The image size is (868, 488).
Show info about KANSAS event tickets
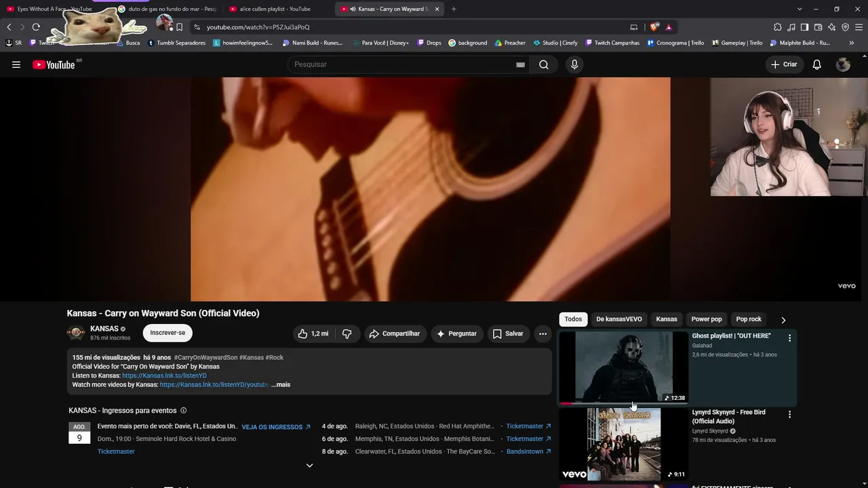(183, 411)
